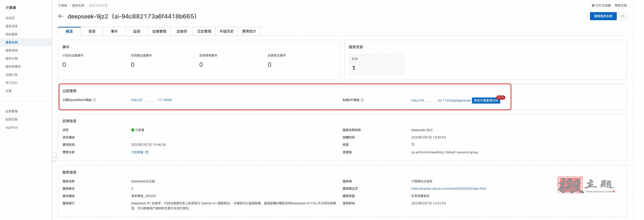Open the 日志管理 tab
The height and width of the screenshot is (220, 644).
point(204,31)
